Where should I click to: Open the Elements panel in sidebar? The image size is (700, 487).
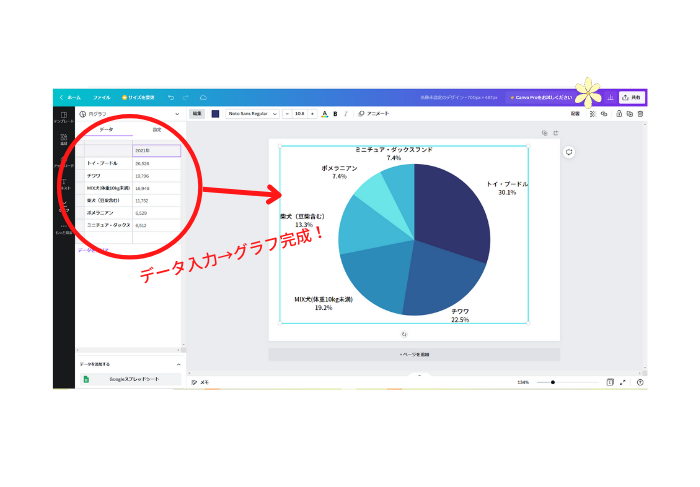click(64, 140)
